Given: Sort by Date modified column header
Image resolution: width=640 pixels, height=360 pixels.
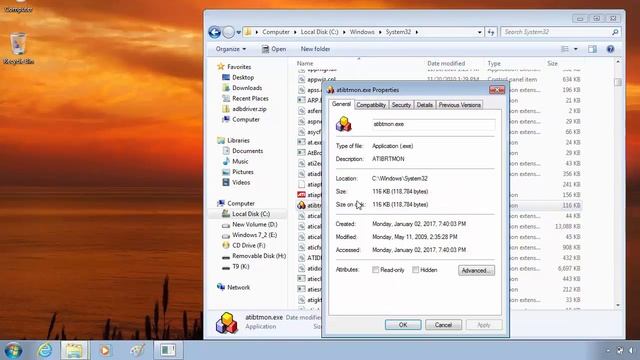Looking at the screenshot, I should [446, 63].
